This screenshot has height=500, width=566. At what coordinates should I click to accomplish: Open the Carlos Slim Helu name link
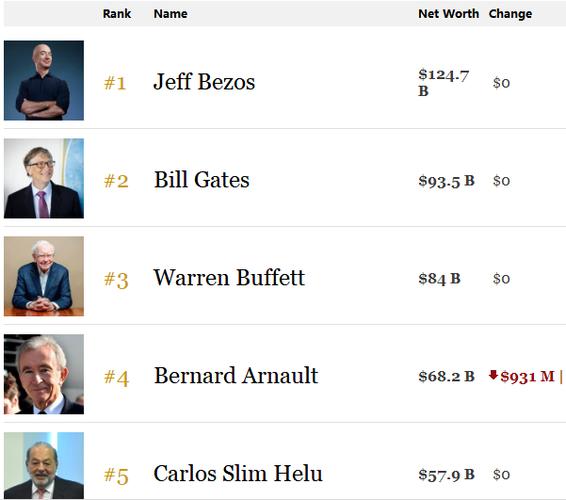pos(238,473)
